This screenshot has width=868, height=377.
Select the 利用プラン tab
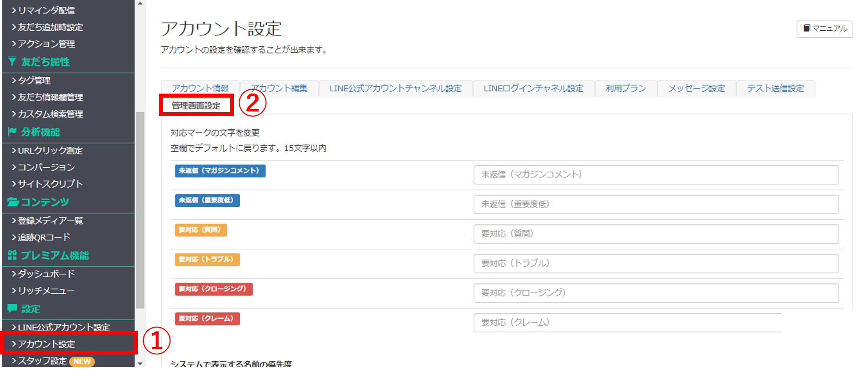click(x=625, y=88)
